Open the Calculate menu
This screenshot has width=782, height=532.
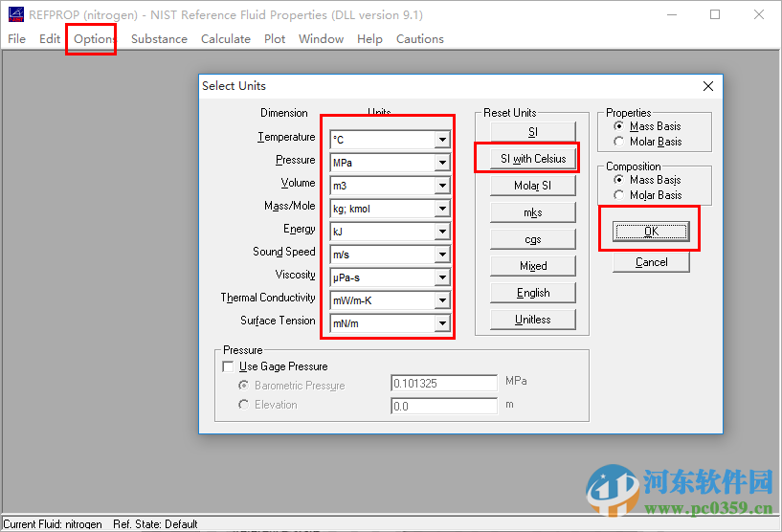(x=226, y=39)
